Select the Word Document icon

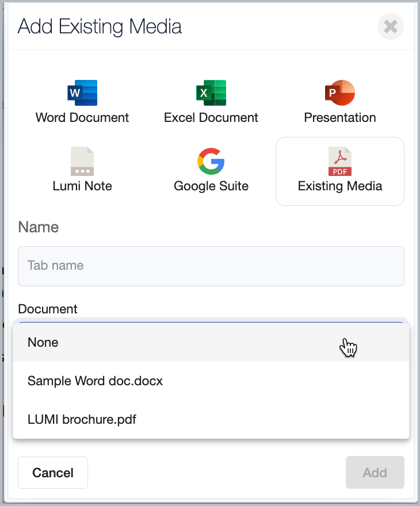tap(82, 93)
